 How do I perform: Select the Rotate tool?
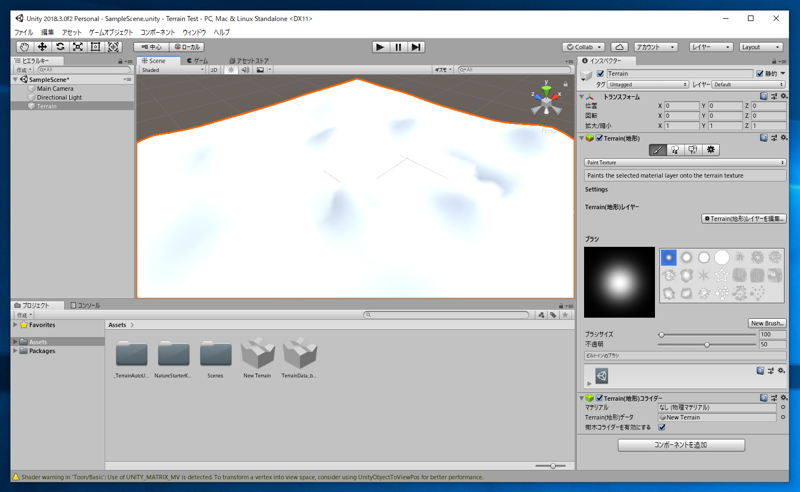pyautogui.click(x=60, y=47)
